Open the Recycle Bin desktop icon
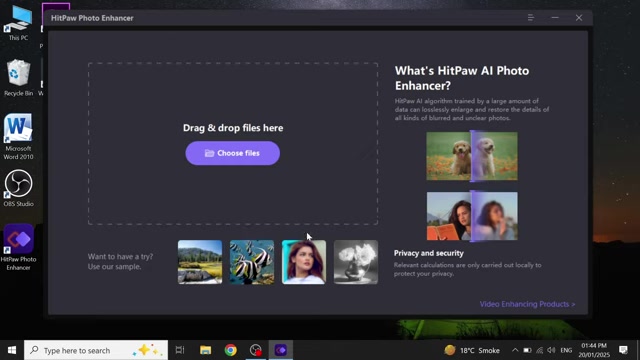640x360 pixels. pos(18,78)
